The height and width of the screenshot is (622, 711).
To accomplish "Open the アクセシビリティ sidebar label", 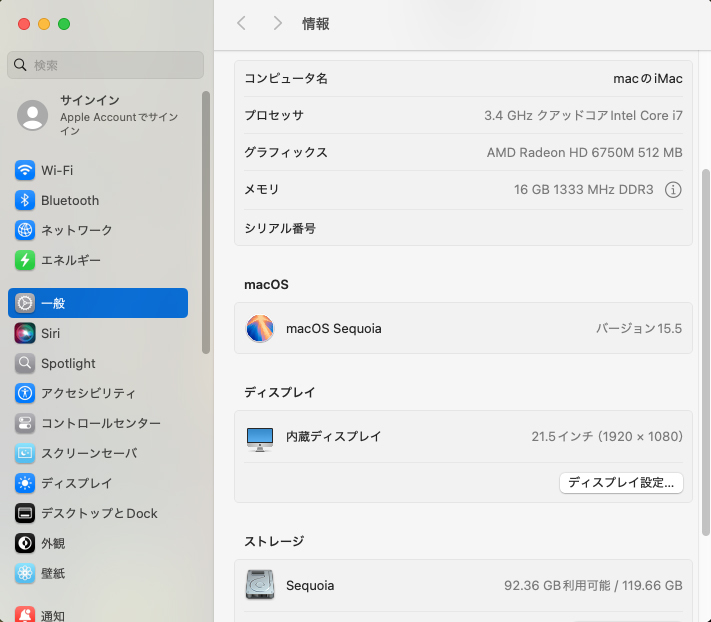I will click(x=88, y=393).
